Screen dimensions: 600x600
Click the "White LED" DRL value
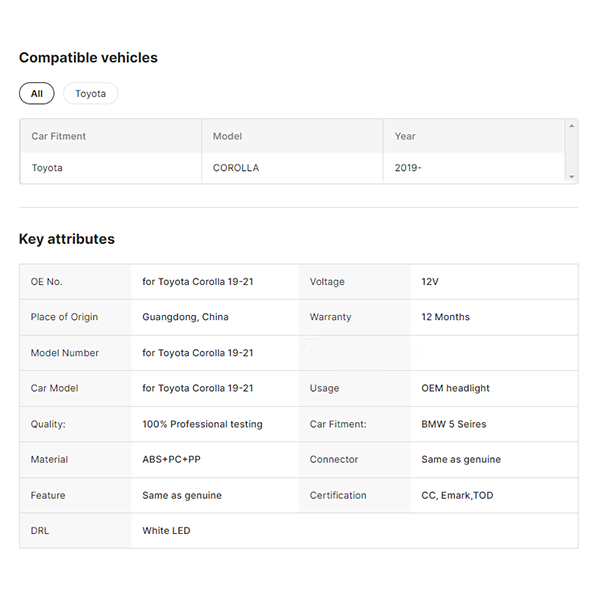tap(166, 531)
